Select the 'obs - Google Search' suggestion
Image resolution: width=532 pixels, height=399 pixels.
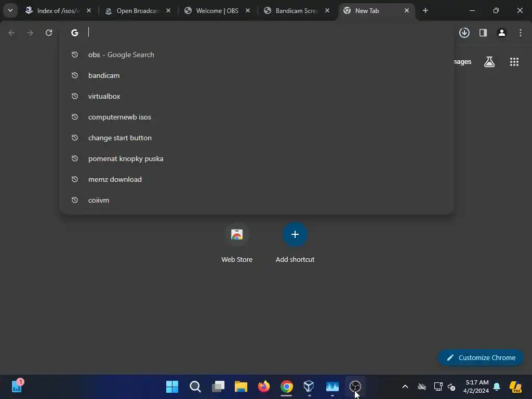[x=257, y=55]
